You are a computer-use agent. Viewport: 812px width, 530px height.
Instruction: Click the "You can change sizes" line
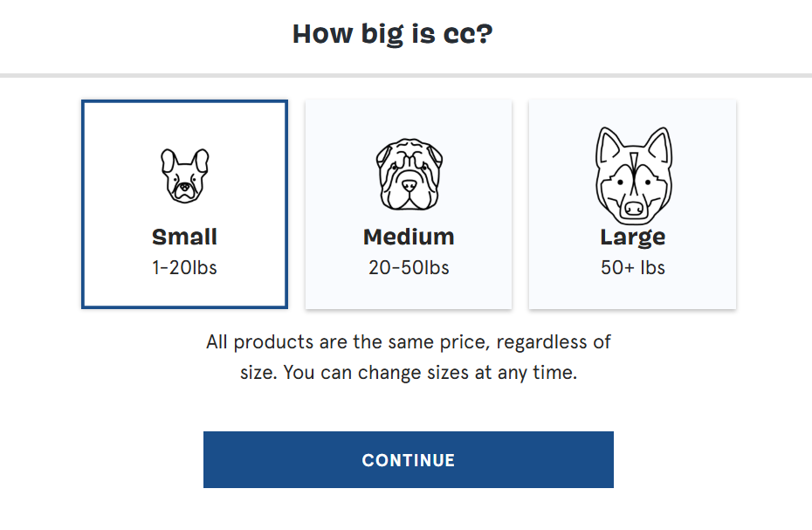point(408,373)
